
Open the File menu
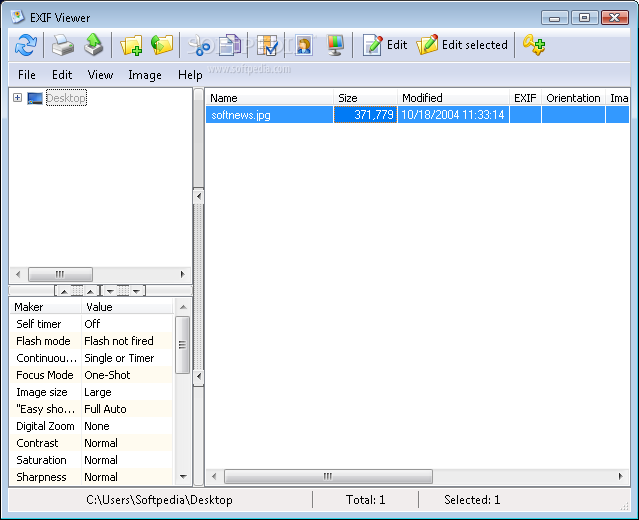[x=26, y=75]
